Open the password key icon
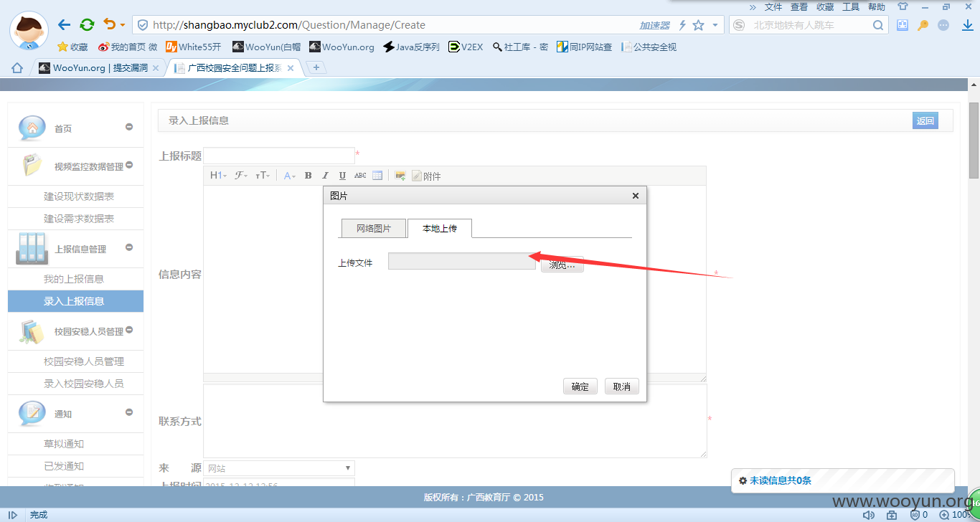The image size is (980, 522). pyautogui.click(x=923, y=25)
